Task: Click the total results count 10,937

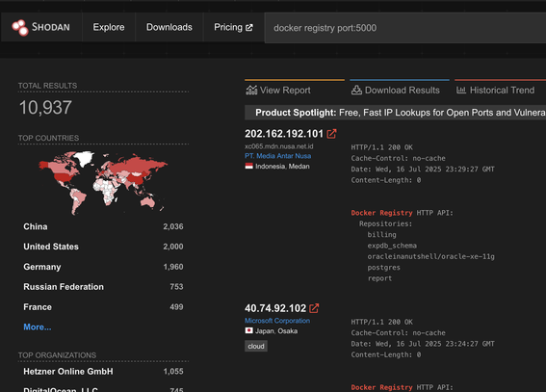Action: 45,107
